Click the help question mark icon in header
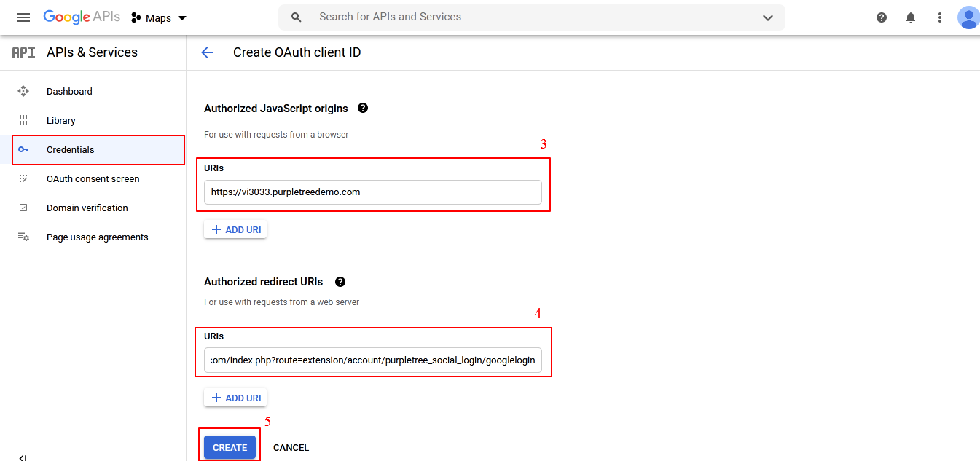This screenshot has height=461, width=980. 882,17
